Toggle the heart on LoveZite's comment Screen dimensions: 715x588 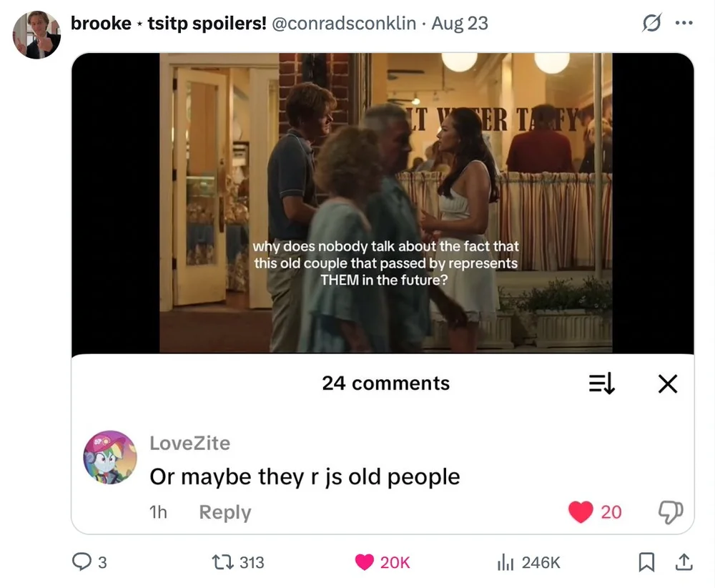[581, 512]
